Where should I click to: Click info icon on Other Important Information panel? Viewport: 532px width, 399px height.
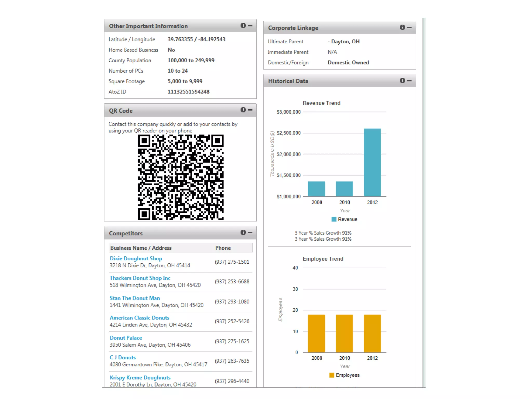click(243, 25)
